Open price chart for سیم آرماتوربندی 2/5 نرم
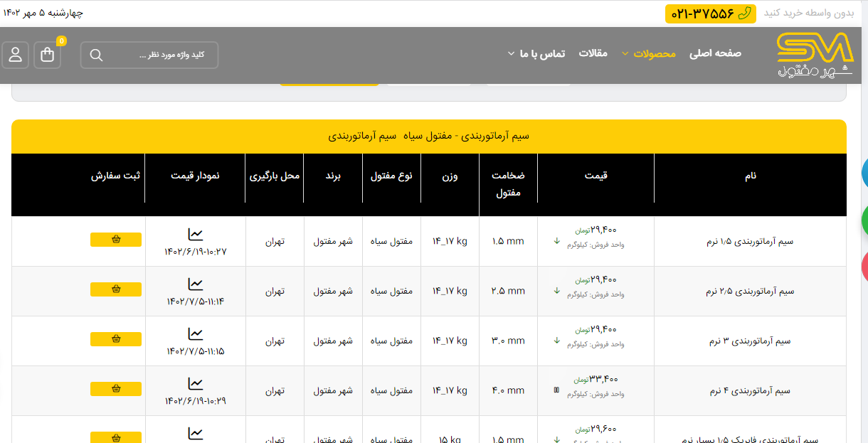 pyautogui.click(x=195, y=284)
